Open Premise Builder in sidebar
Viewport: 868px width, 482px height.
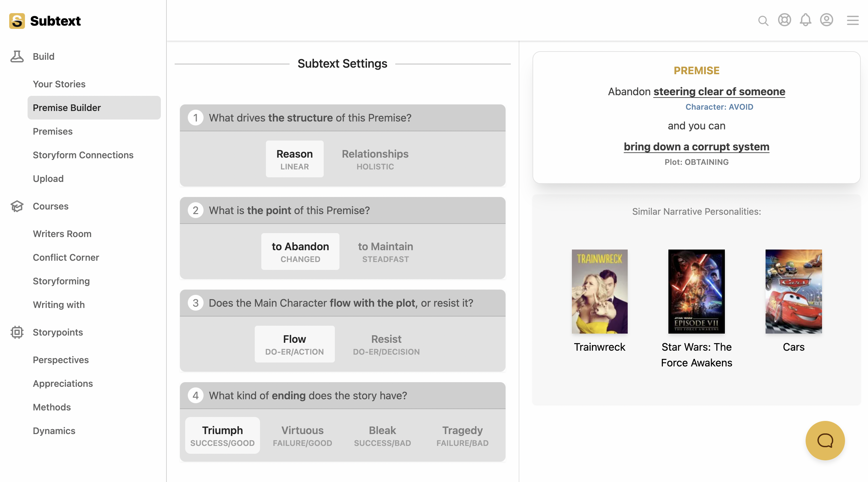coord(94,108)
